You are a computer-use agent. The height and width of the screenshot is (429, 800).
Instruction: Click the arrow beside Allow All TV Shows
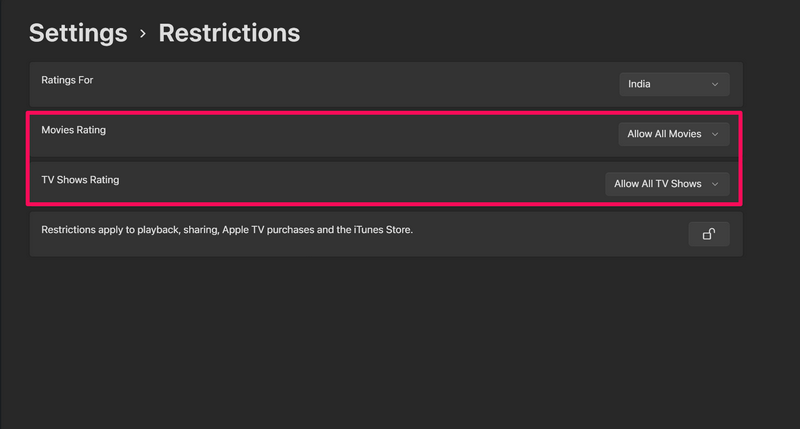click(x=715, y=184)
